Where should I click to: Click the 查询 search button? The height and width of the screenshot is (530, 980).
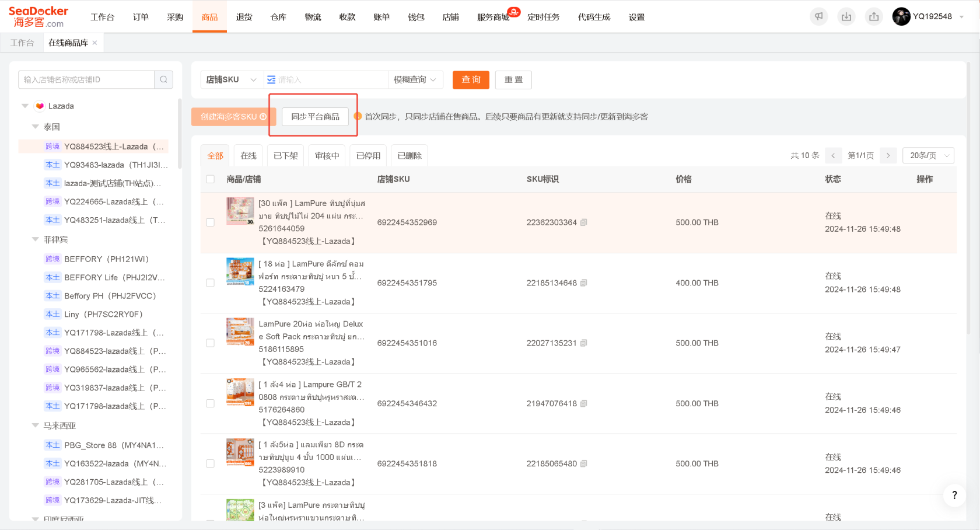(x=471, y=79)
